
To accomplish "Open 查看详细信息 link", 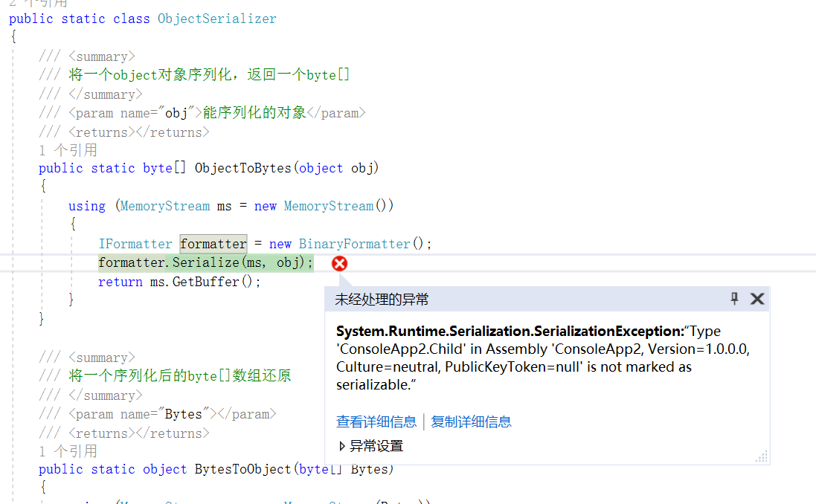I will (x=376, y=421).
